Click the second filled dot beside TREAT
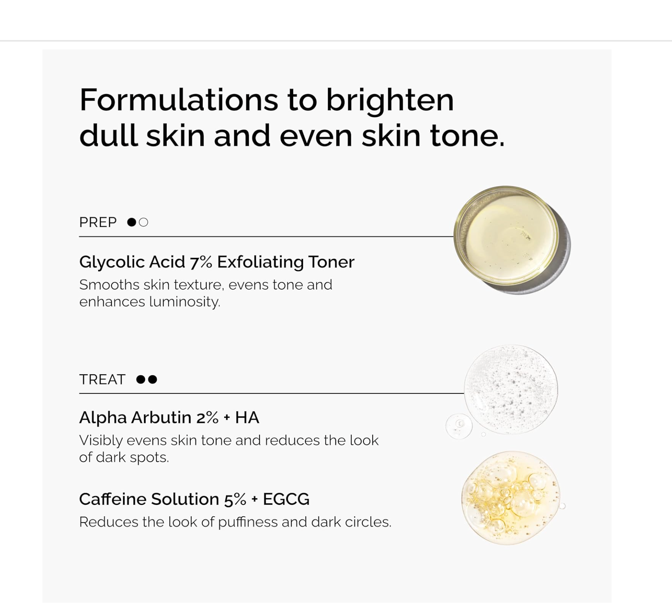 click(x=153, y=379)
